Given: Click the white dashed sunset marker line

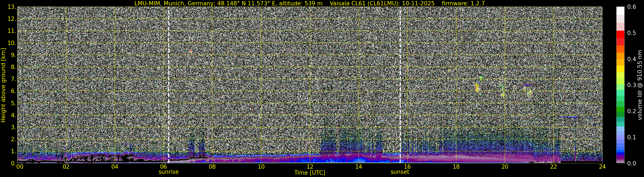Looking at the screenshot, I should (x=400, y=85).
